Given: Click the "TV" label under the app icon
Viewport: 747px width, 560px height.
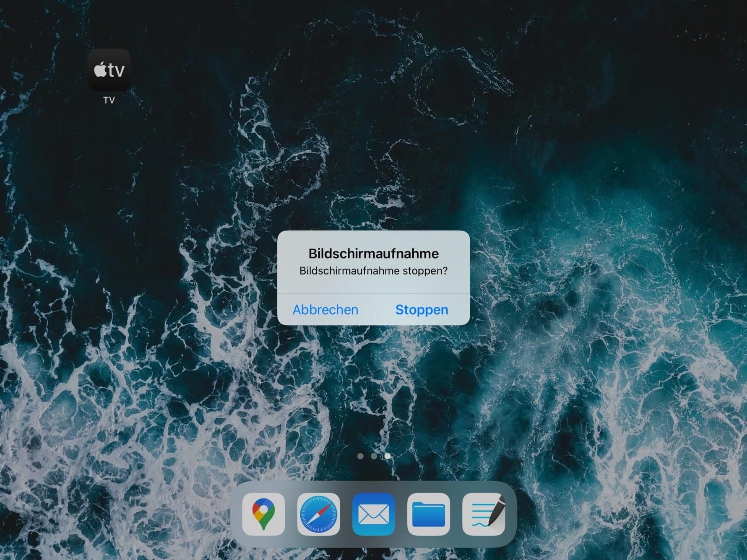Looking at the screenshot, I should click(109, 100).
